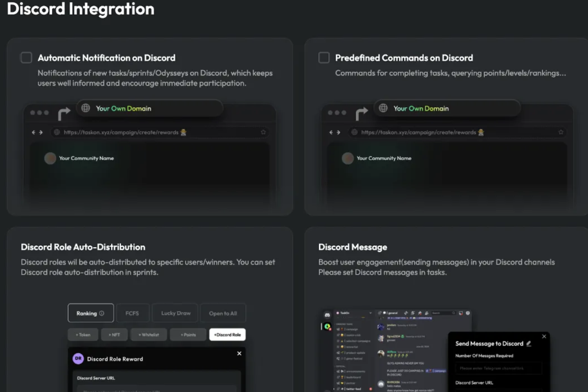This screenshot has height=392, width=588.
Task: Click the edit pencil icon beside Send Message
Action: click(x=529, y=344)
